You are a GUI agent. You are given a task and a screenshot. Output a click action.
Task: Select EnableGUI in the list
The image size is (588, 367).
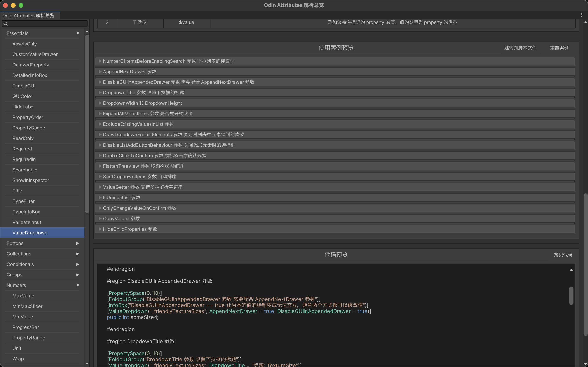42,86
